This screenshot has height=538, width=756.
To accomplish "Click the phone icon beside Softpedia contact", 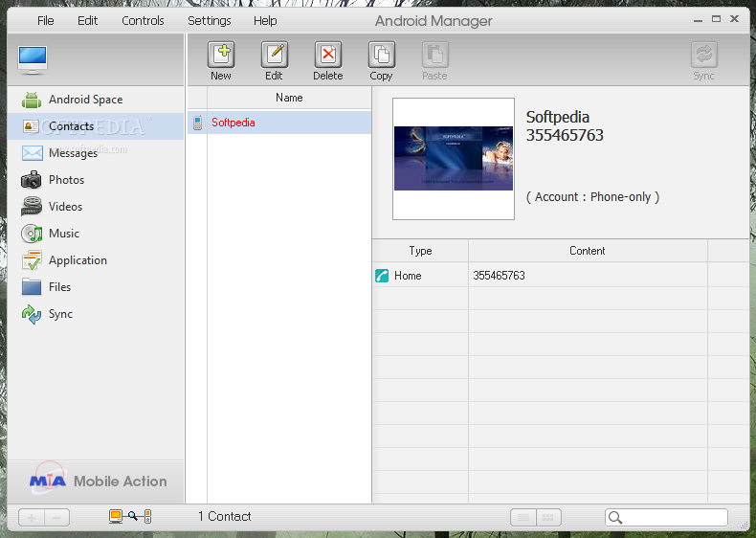I will tap(198, 123).
